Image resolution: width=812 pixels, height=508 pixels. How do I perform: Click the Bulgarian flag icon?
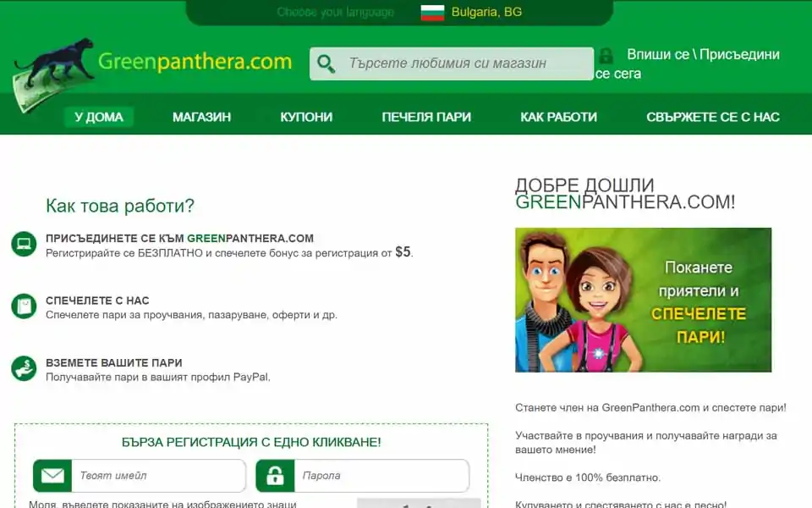[x=432, y=13]
